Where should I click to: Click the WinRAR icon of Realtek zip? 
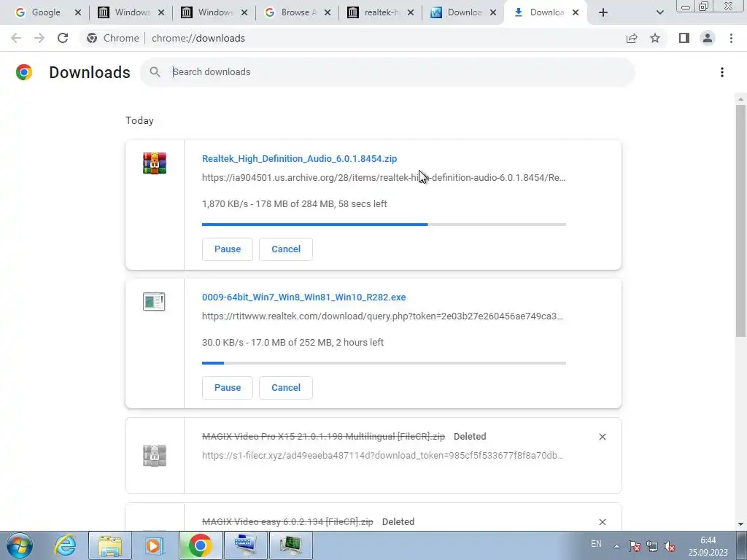coord(155,163)
